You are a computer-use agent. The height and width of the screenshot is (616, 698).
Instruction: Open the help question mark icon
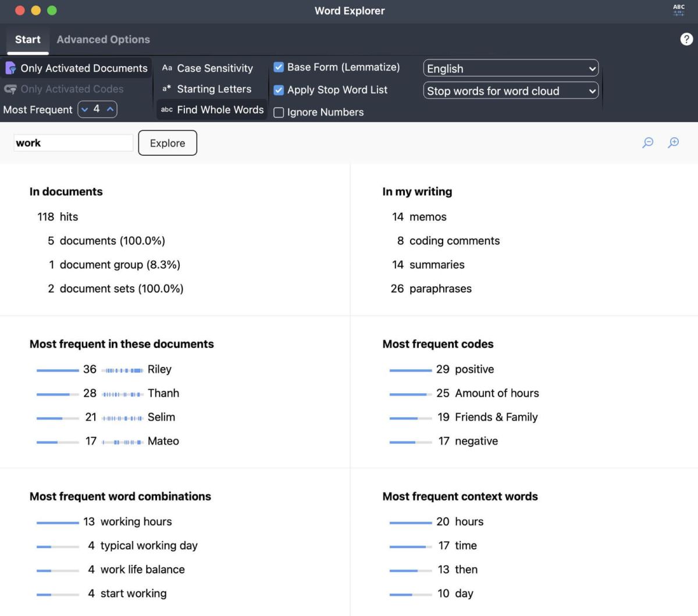pos(686,39)
